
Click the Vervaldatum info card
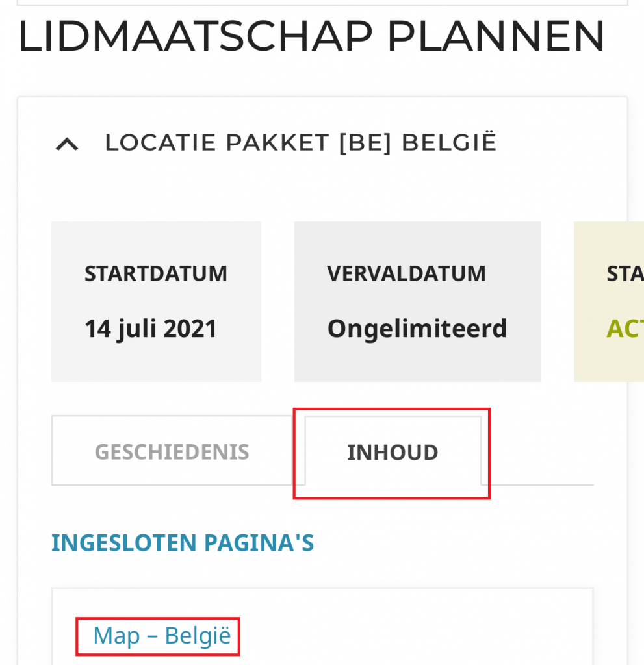[417, 301]
